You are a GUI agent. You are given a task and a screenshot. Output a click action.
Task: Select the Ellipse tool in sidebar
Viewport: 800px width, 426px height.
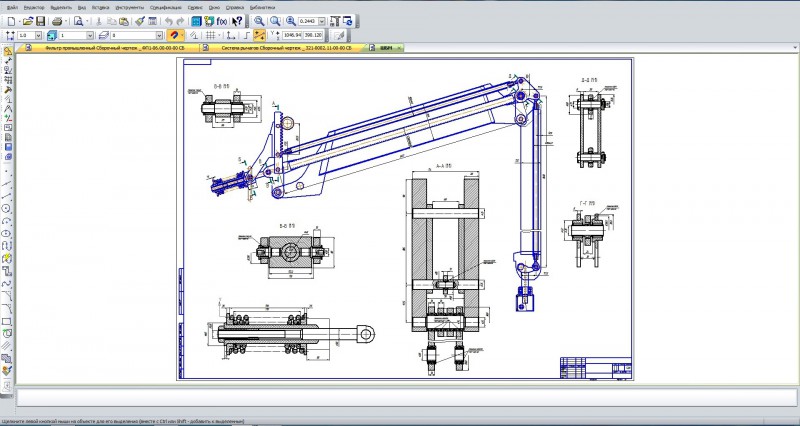pyautogui.click(x=7, y=233)
